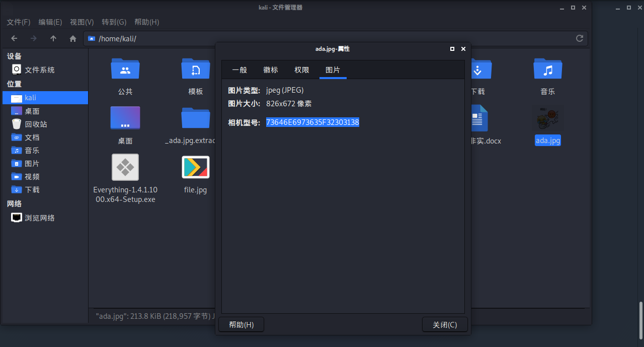The width and height of the screenshot is (644, 347).
Task: Select kali in sidebar places
Action: coord(45,98)
